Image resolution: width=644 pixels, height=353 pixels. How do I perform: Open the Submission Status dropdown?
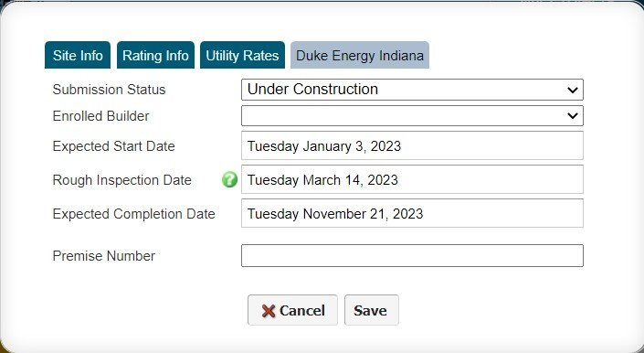coord(412,90)
